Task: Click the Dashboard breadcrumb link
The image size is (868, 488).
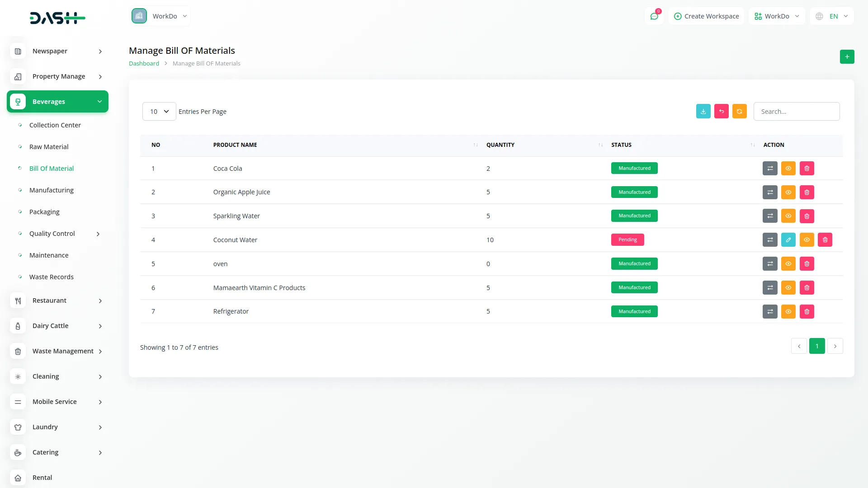Action: click(x=144, y=64)
